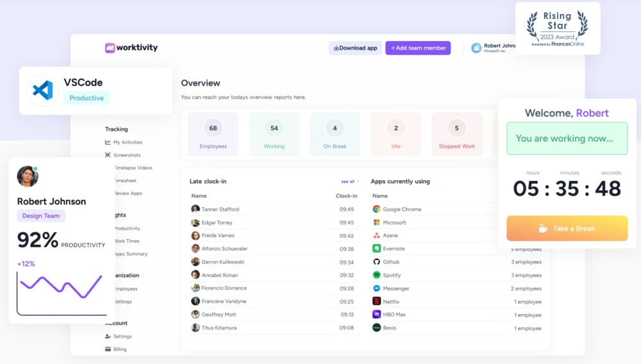Click the Google Chrome icon
Image resolution: width=641 pixels, height=364 pixels.
pyautogui.click(x=376, y=209)
